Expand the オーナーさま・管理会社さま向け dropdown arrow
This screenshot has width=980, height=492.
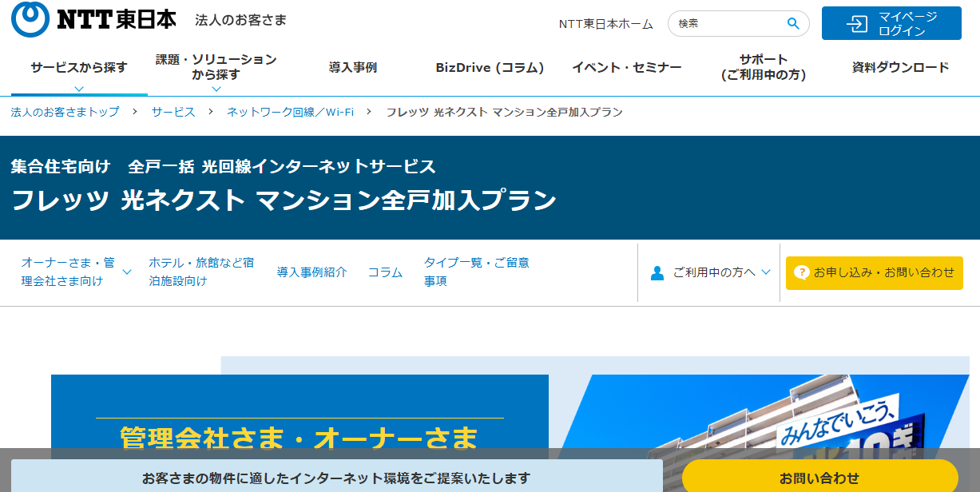[x=126, y=272]
